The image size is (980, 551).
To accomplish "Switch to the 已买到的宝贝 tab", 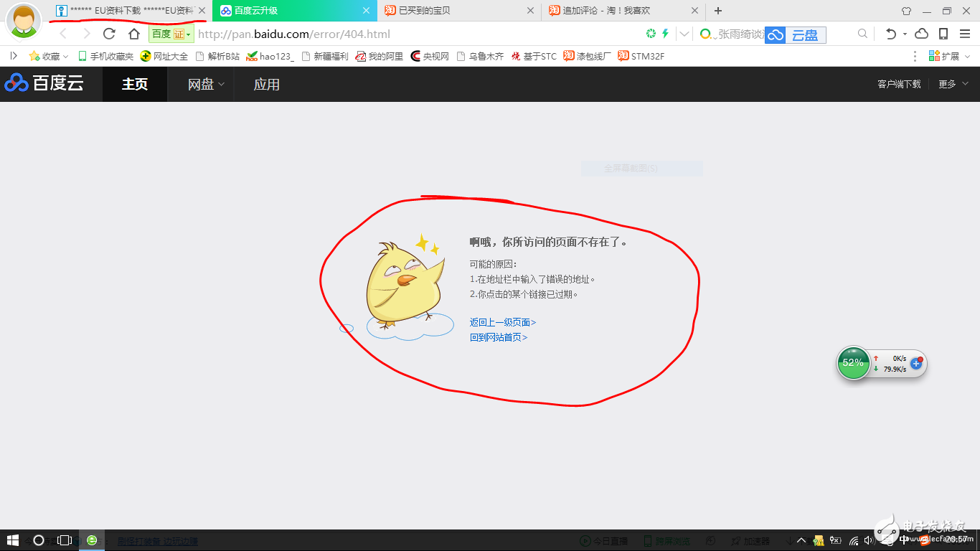I will pos(459,11).
